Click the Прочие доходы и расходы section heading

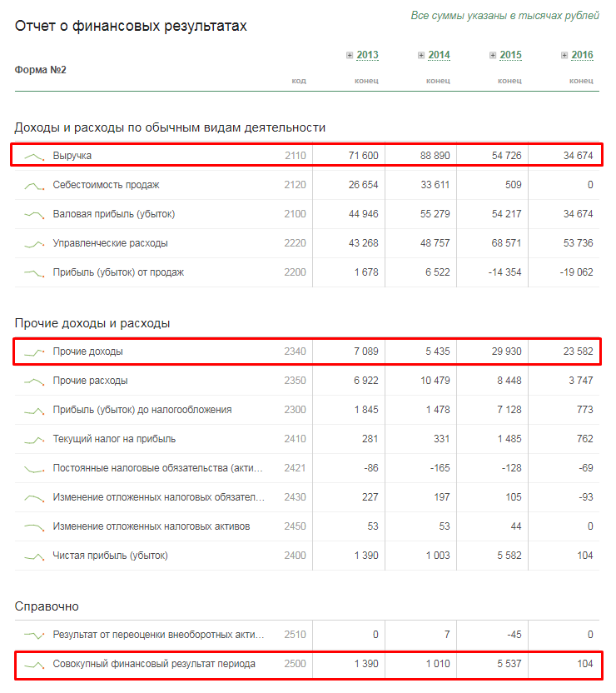pyautogui.click(x=92, y=323)
